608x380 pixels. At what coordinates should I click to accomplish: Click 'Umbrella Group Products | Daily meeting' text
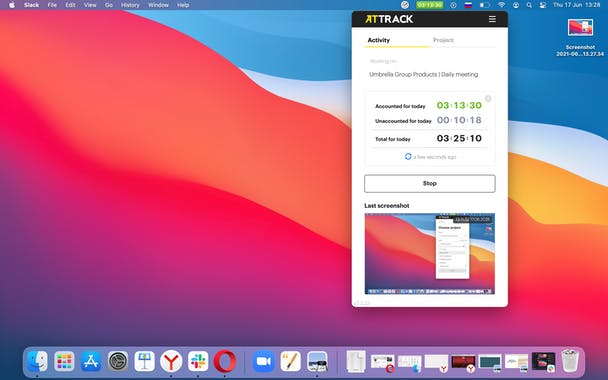coord(423,74)
